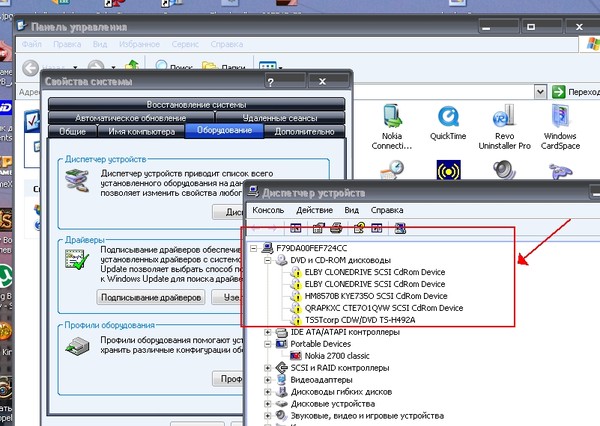
Task: Select QRAPKXC CTE7O1QVW SCSI CdRom Device
Action: (384, 308)
